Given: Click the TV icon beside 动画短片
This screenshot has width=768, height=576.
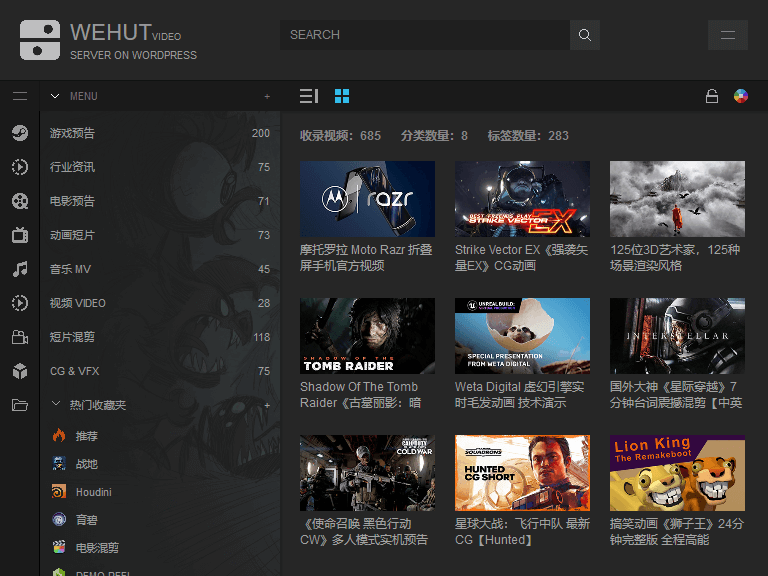Looking at the screenshot, I should (20, 235).
